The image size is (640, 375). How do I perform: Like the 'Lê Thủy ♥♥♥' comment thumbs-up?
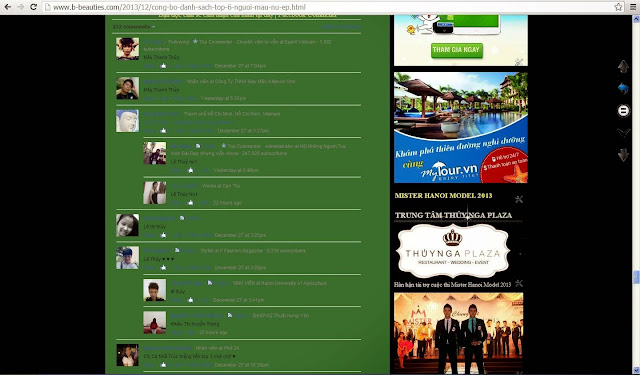(163, 268)
